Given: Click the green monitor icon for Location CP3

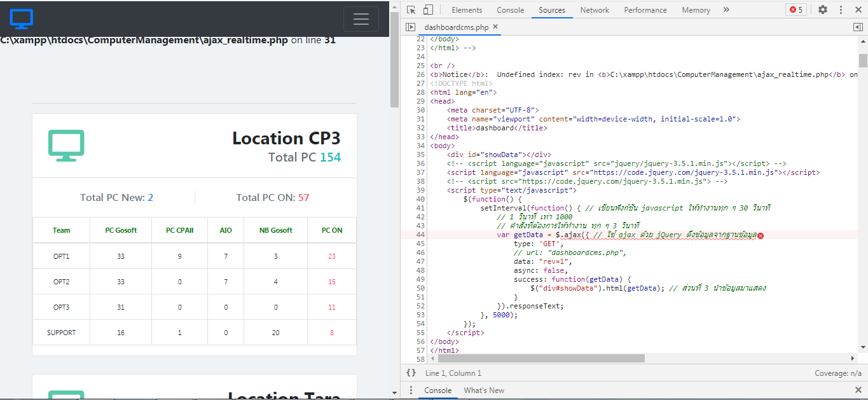Looking at the screenshot, I should [66, 146].
